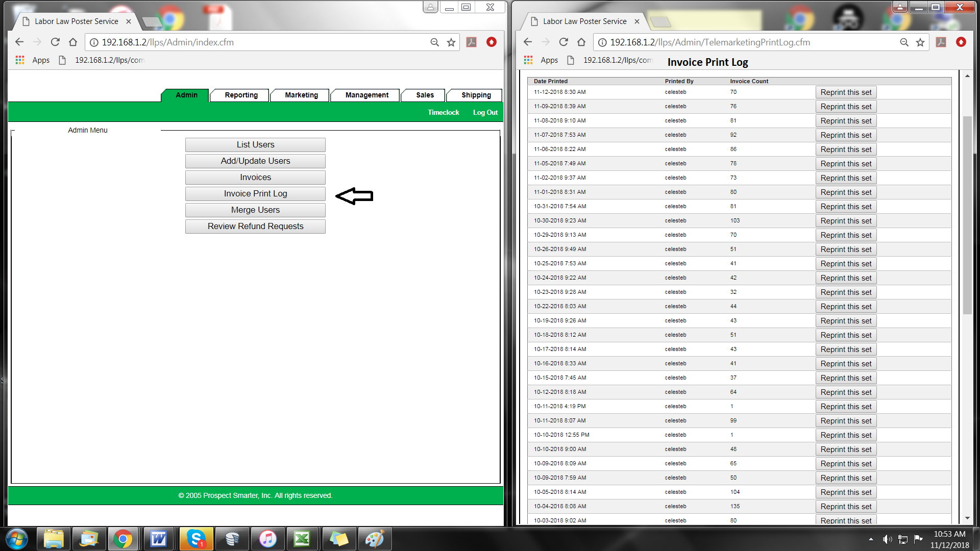
Task: Open the Shipping tab
Action: pyautogui.click(x=476, y=95)
